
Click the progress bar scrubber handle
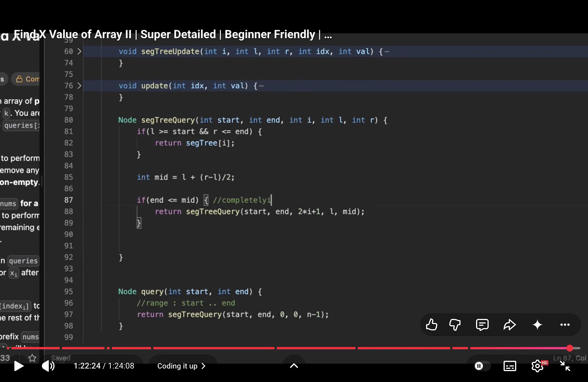(570, 348)
